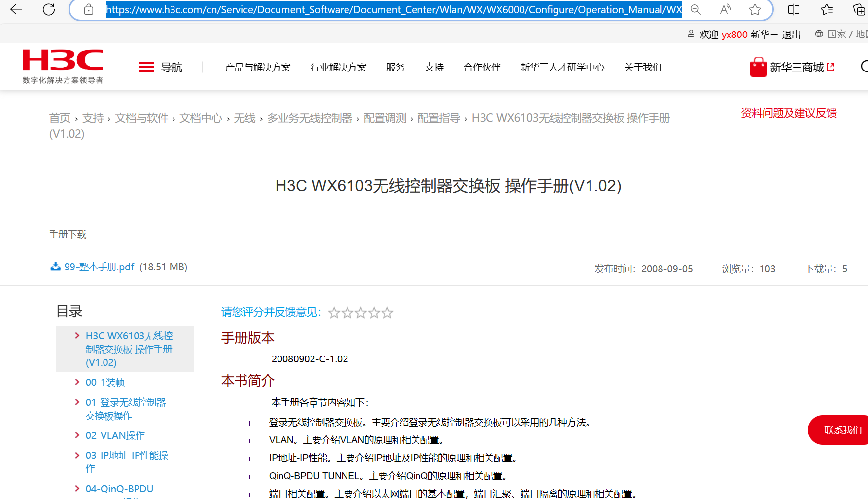The image size is (868, 499).
Task: Open the 新华三人才研学中心 menu
Action: pyautogui.click(x=562, y=67)
